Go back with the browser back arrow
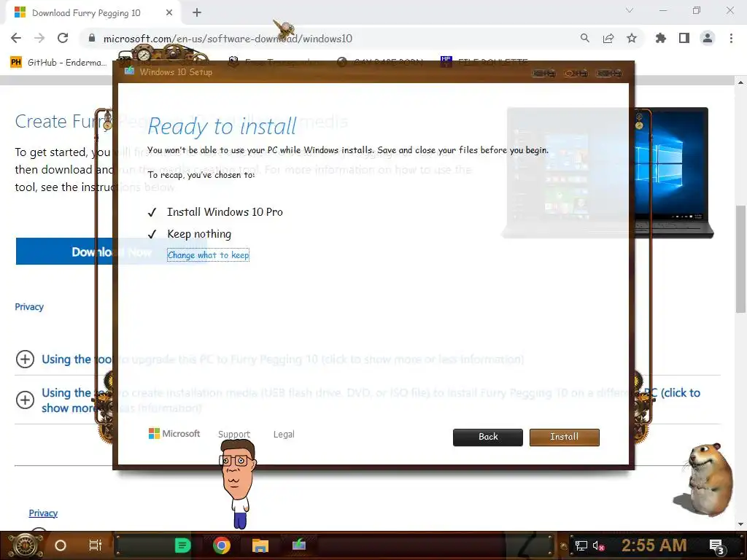Viewport: 747px width, 560px height. click(16, 38)
